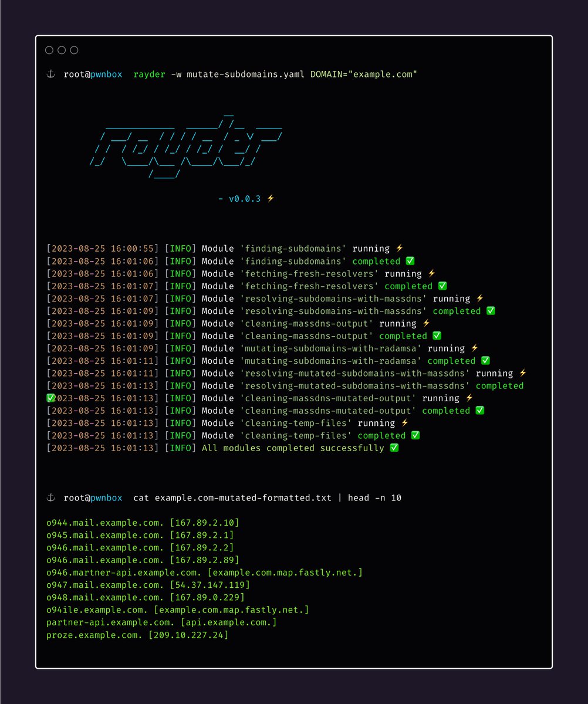Click the anchor icon before the cat command
The width and height of the screenshot is (588, 704).
pyautogui.click(x=50, y=497)
